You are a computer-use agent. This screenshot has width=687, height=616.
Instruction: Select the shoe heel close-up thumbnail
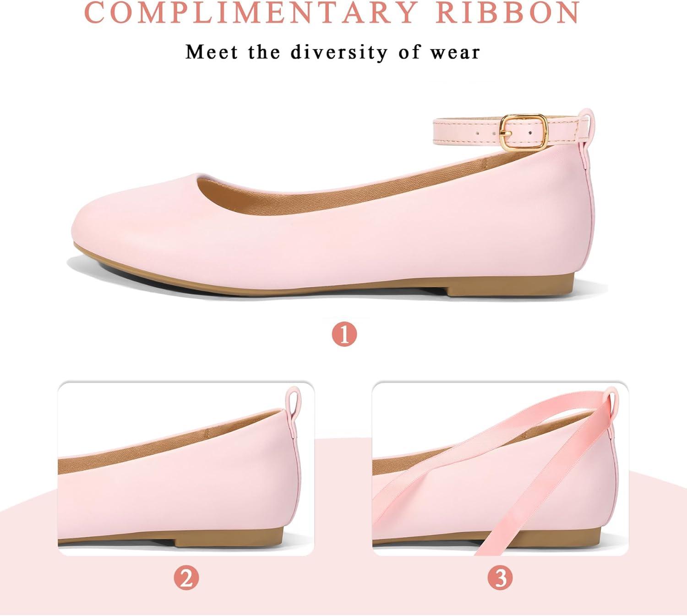coord(186,469)
